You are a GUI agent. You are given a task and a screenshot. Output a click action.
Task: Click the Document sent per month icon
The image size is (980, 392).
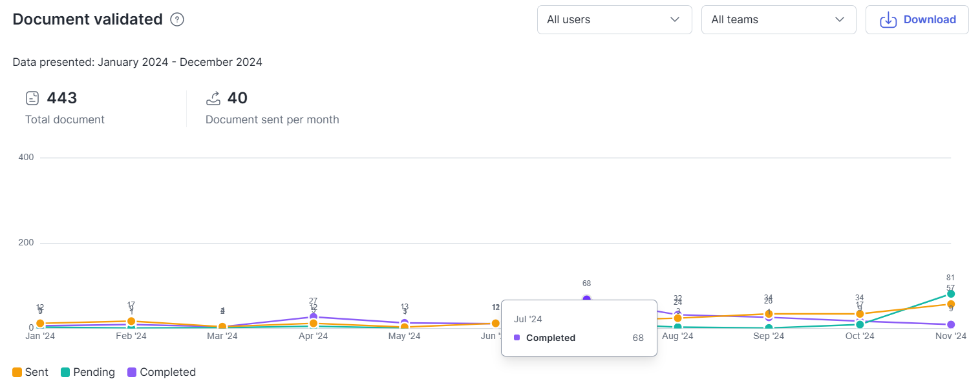(213, 98)
